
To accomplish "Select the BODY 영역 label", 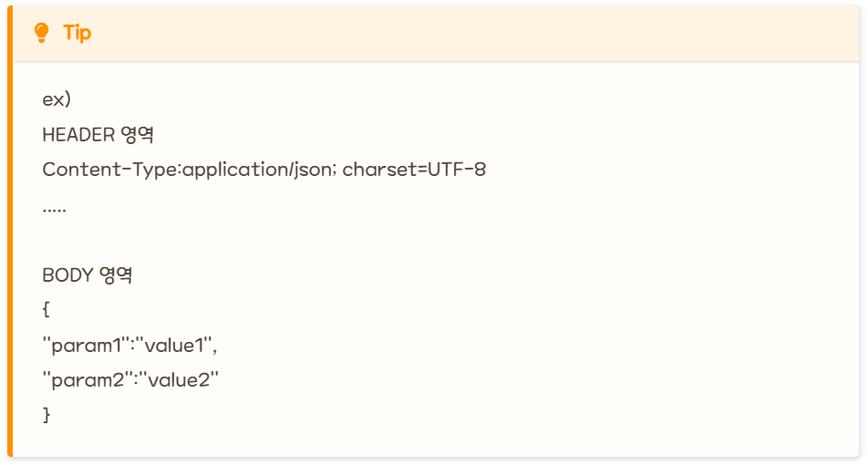I will point(88,275).
